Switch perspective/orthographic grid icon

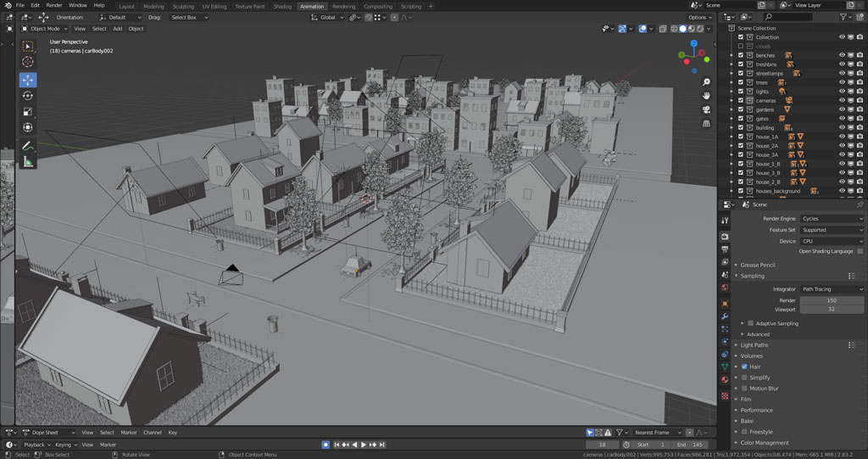(x=706, y=123)
